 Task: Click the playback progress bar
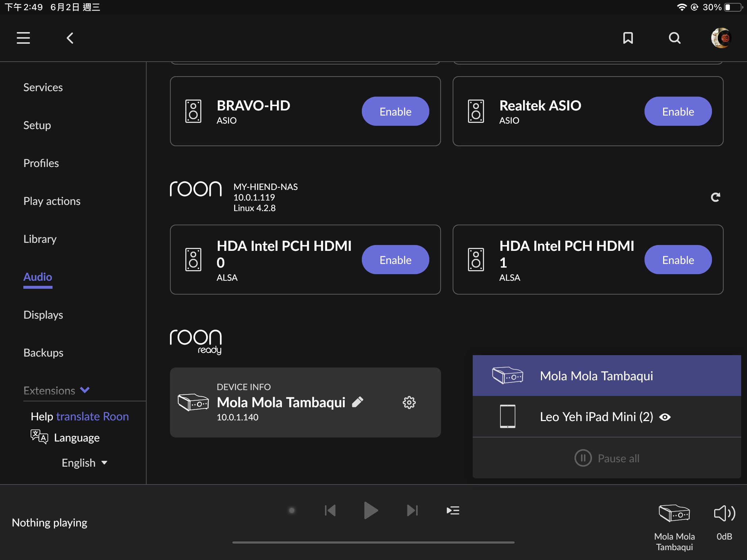(x=373, y=542)
